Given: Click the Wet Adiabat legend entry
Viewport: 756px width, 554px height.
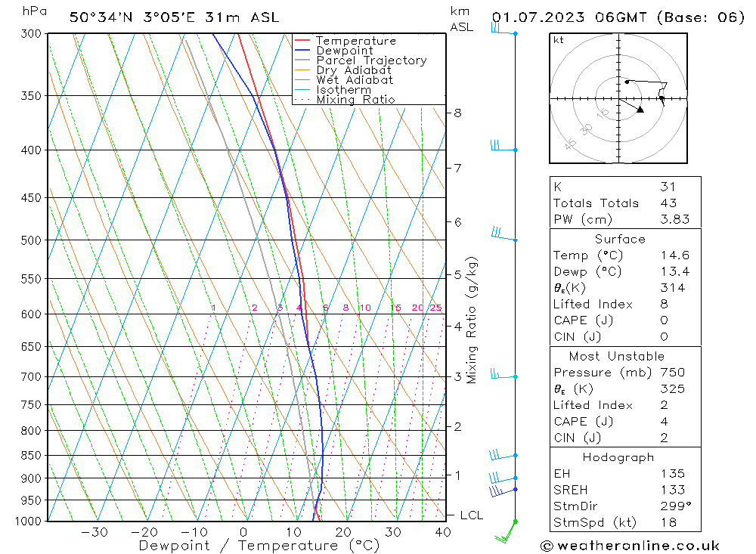Looking at the screenshot, I should tap(344, 80).
